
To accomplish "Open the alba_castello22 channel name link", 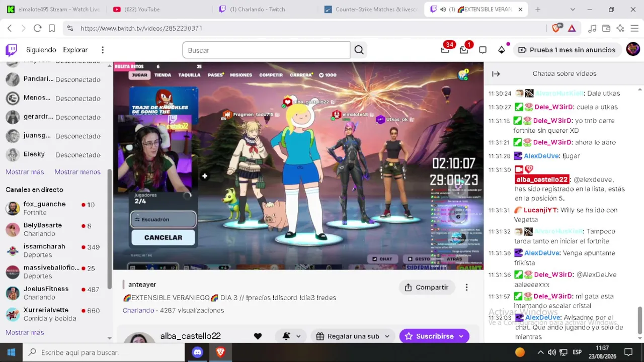I will click(190, 336).
